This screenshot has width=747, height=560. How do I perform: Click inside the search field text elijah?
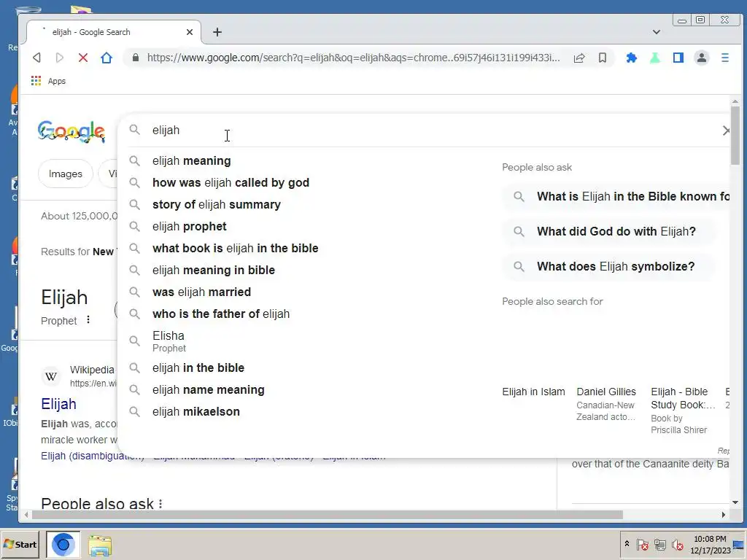166,131
